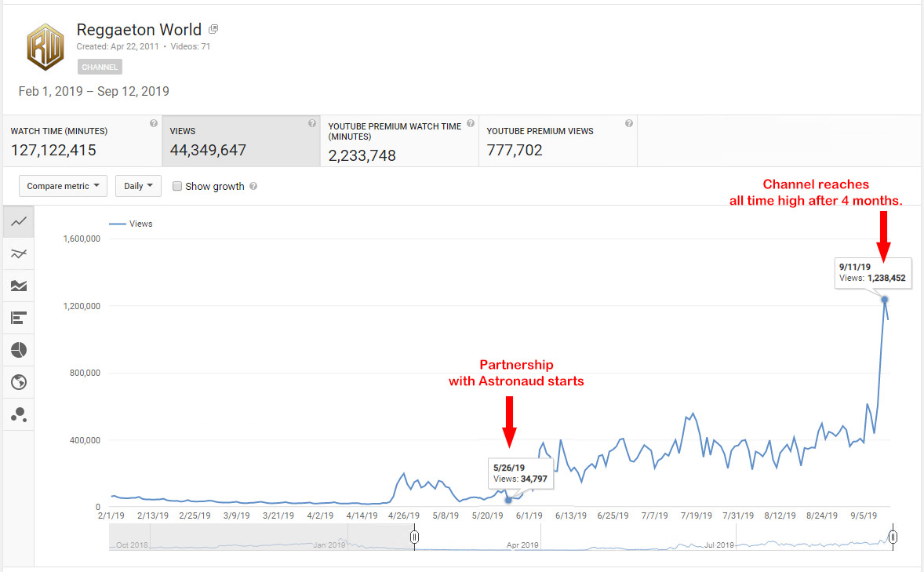Click the 6/1/19 x-axis label
Viewport: 924px width, 572px height.
point(529,516)
